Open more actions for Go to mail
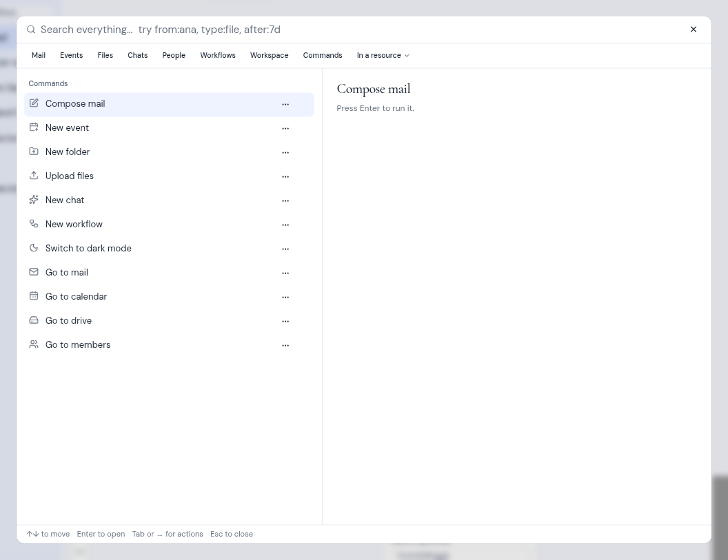728x560 pixels. tap(285, 273)
